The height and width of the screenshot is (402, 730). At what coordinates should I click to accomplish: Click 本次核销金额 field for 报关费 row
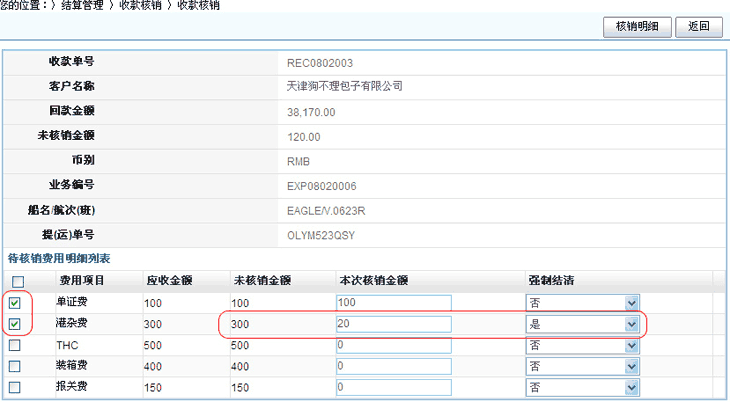tap(394, 387)
